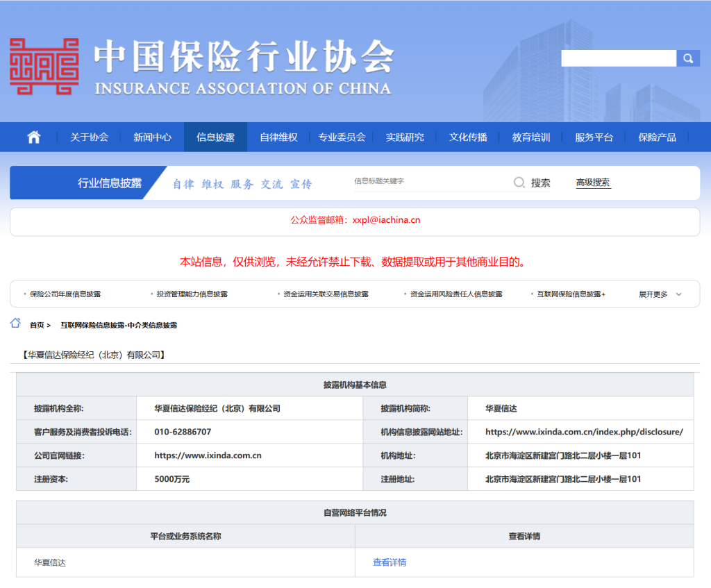This screenshot has width=711, height=588.
Task: Click the 【华夏信达保险经纪（北京）有限公司】 heading
Action: (94, 355)
